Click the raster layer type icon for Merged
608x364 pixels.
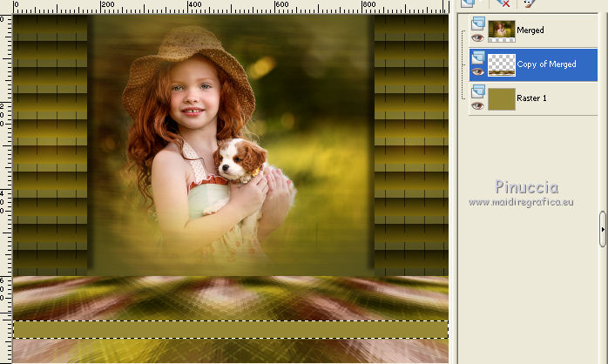coord(477,24)
